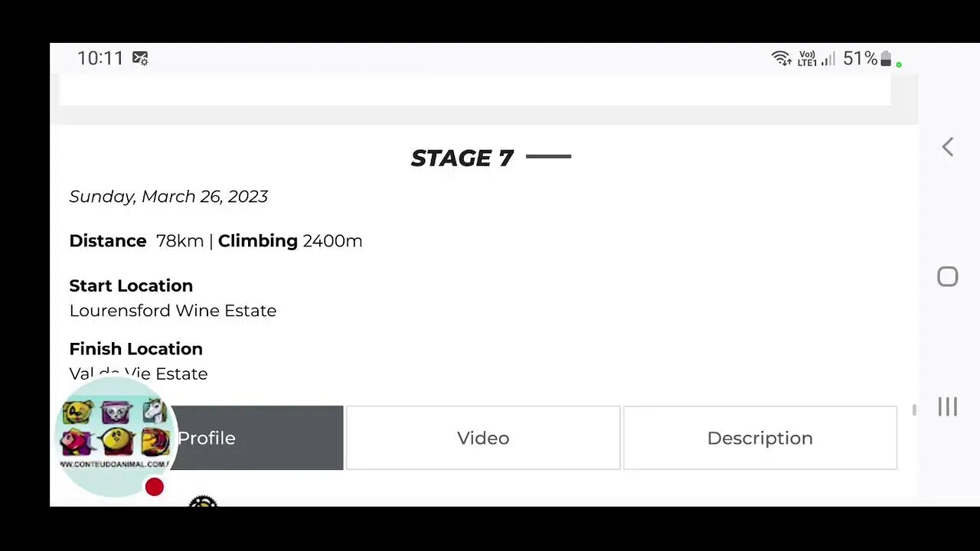Tap the STAGE 7 heading

[x=462, y=158]
